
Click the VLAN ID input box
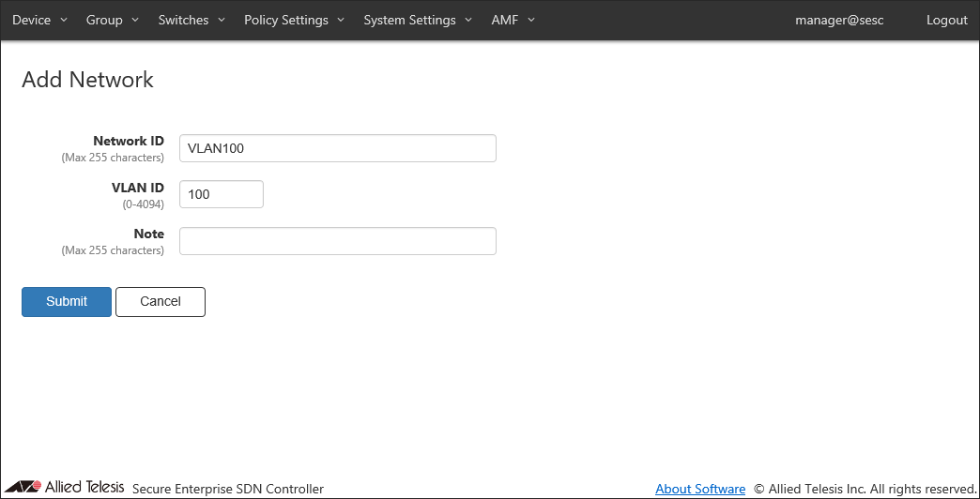[x=221, y=194]
